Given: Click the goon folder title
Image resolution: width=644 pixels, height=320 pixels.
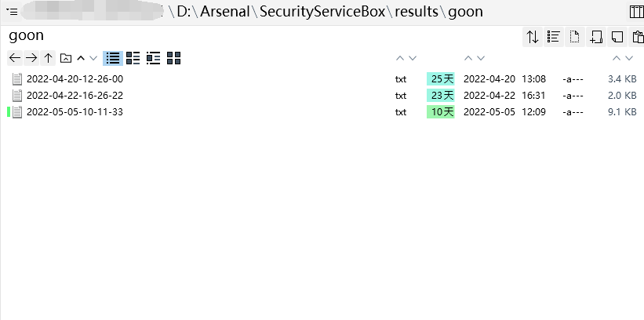Looking at the screenshot, I should [27, 35].
